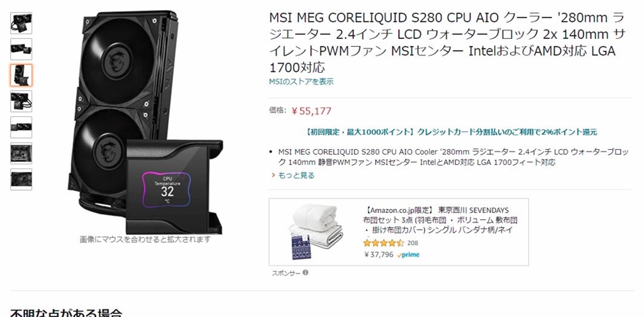The height and width of the screenshot is (317, 644).
Task: Select the fifth product thumbnail image
Action: 21,127
